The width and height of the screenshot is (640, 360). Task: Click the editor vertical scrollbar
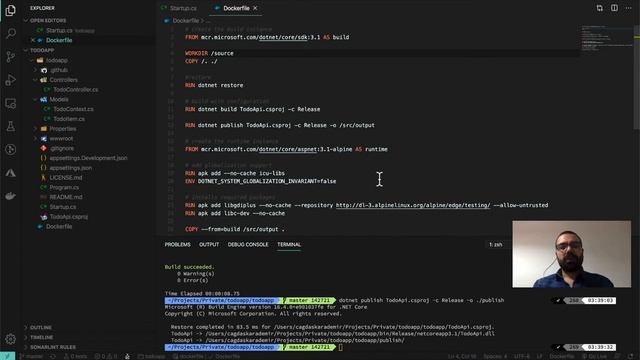pyautogui.click(x=637, y=78)
